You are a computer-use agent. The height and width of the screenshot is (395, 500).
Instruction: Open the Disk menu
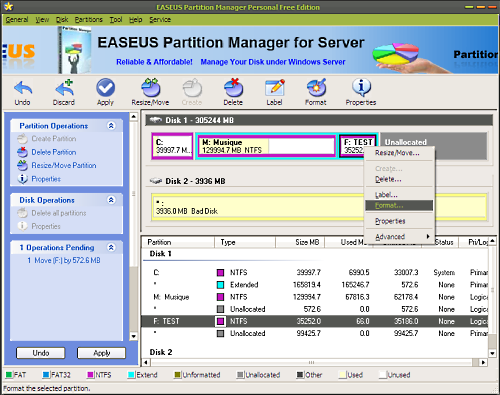[x=62, y=20]
